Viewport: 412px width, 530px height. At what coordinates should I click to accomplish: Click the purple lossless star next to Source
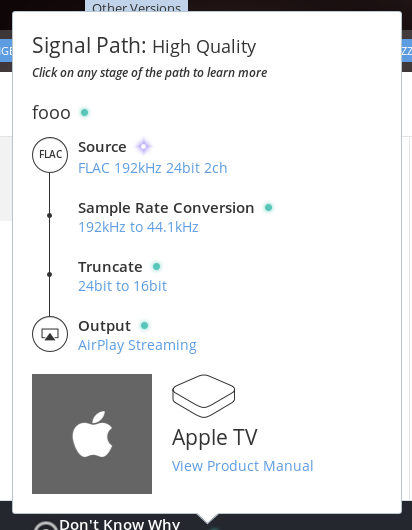click(x=144, y=146)
